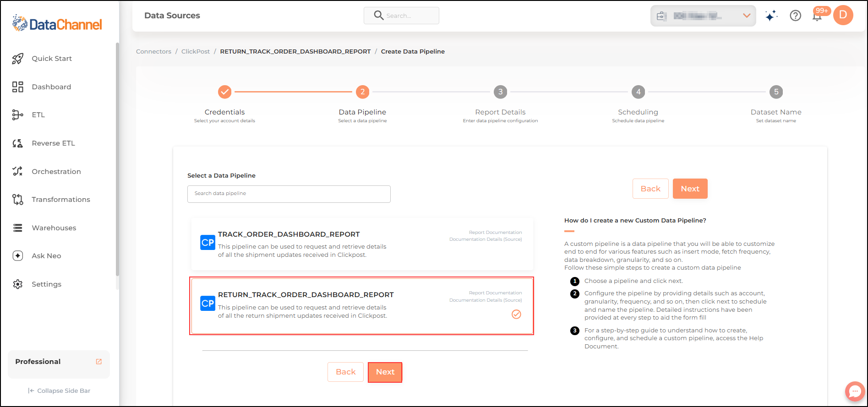Open Transformations menu item

pyautogui.click(x=61, y=200)
